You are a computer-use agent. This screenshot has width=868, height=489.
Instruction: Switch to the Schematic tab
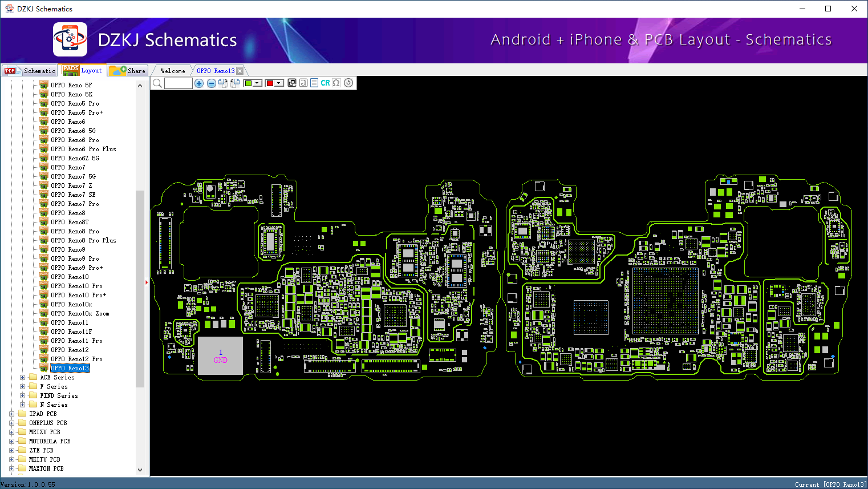point(30,70)
